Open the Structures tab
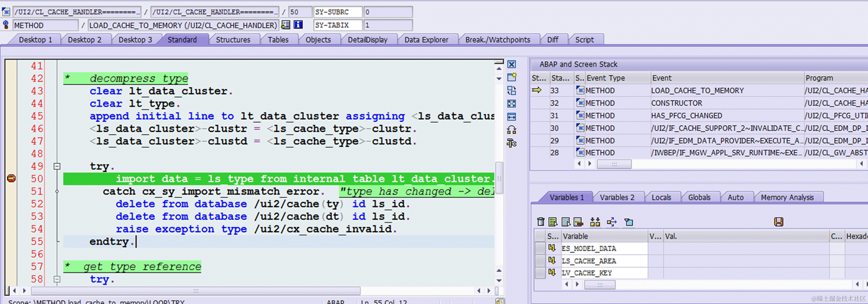 [233, 40]
